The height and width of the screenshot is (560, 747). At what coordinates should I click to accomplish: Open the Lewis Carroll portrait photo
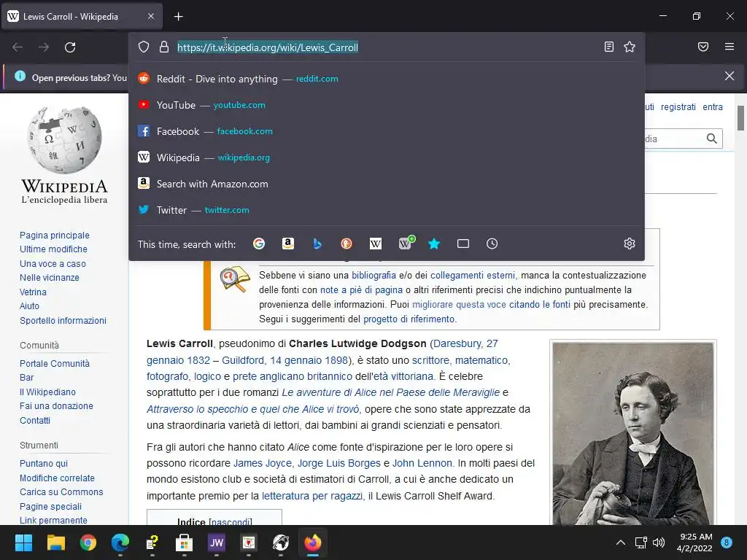[x=632, y=433]
